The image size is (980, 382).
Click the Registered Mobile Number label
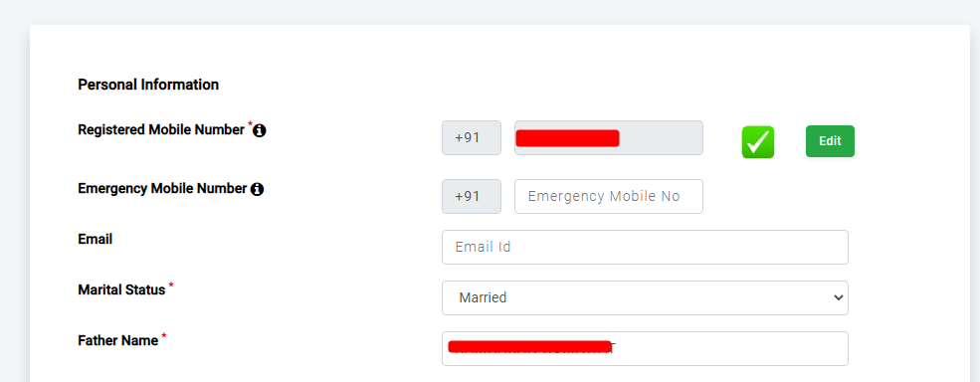tap(161, 130)
